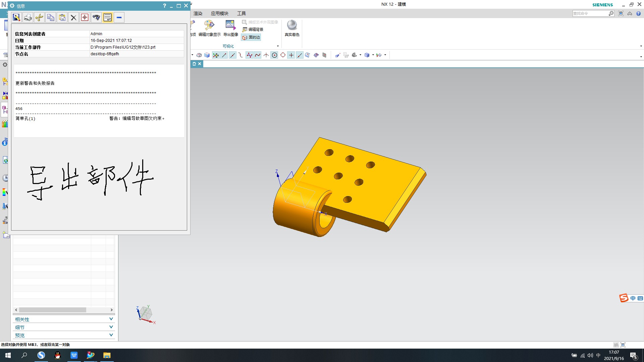Toggle the Mid Point snap icon
The image size is (644, 362).
[x=232, y=55]
